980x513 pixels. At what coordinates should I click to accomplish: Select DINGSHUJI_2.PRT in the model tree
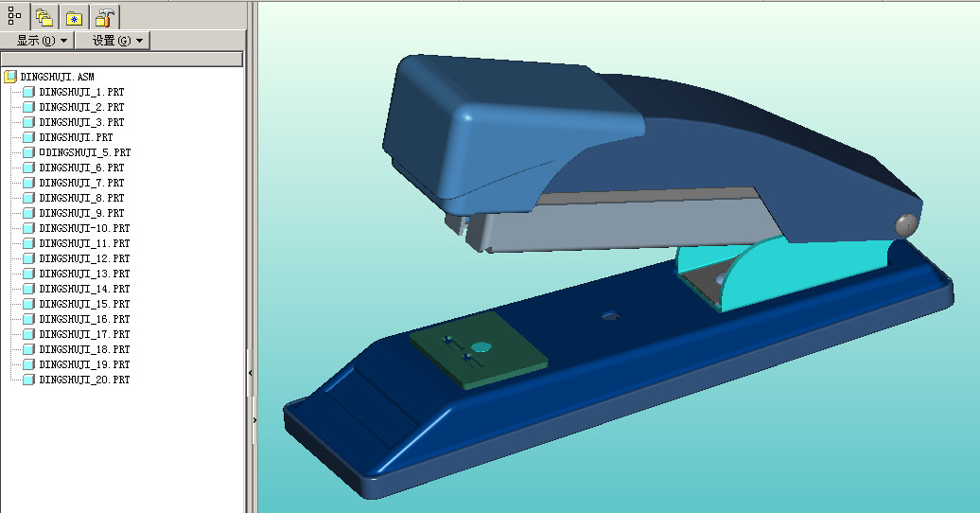[81, 107]
